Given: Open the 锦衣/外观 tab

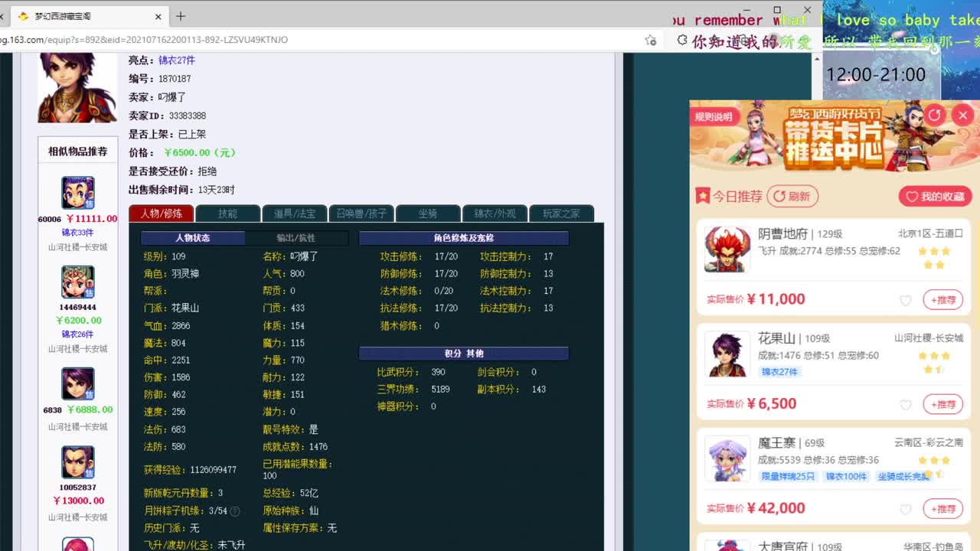Looking at the screenshot, I should (495, 214).
